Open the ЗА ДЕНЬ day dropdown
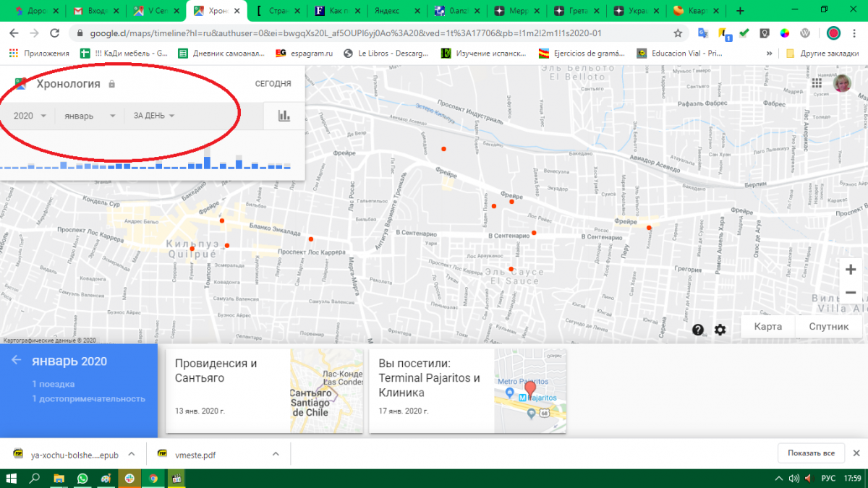The width and height of the screenshot is (868, 488). point(154,116)
